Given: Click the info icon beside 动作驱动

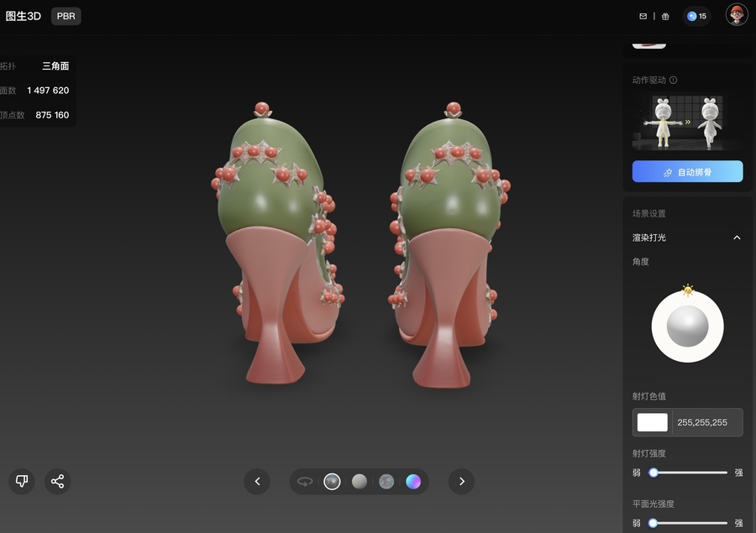Looking at the screenshot, I should pos(674,81).
